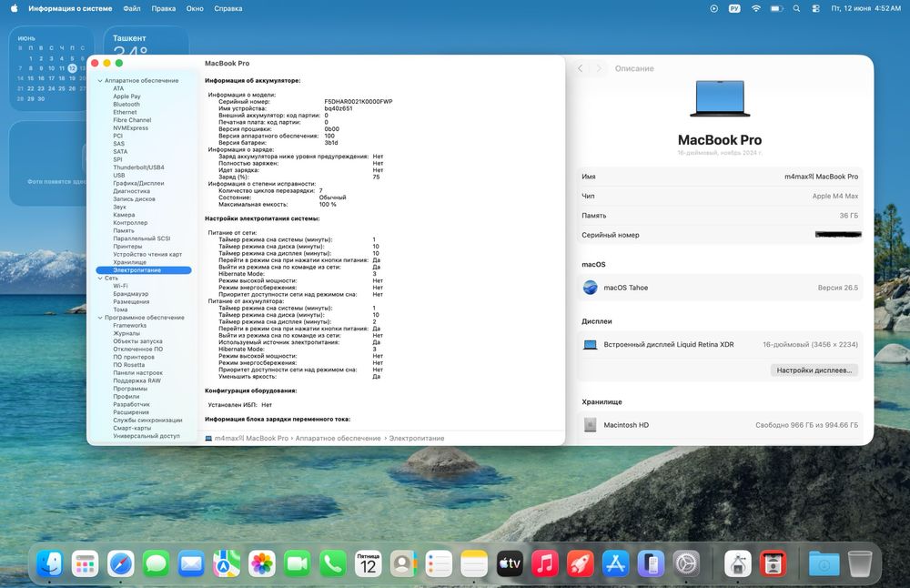Open Launchpad apps grid in Dock
This screenshot has height=588, width=910.
click(85, 563)
